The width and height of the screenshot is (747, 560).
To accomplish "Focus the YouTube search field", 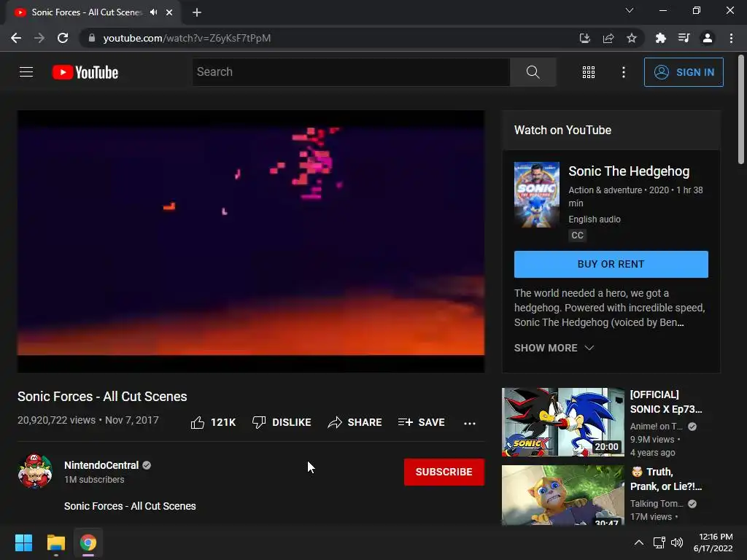I will (352, 72).
